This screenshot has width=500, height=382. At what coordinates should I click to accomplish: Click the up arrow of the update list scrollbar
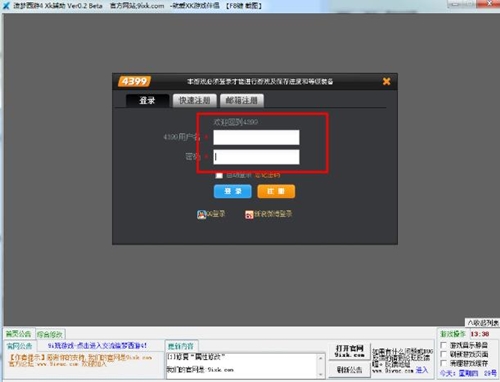tap(321, 358)
